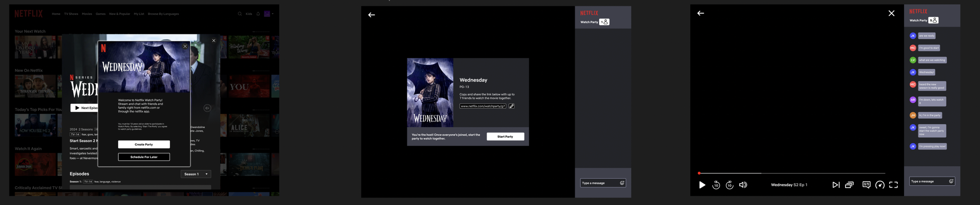Go back using arrow on player screen

tap(701, 13)
